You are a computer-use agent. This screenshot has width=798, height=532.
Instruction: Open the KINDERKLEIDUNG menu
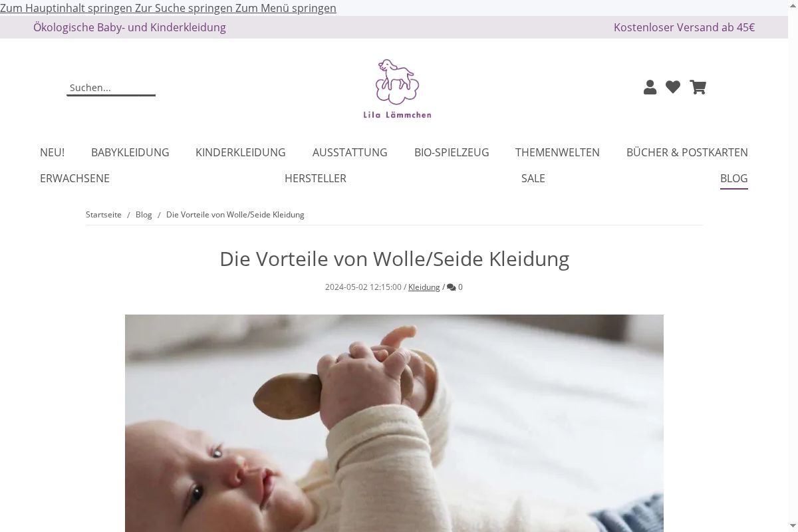tap(241, 152)
